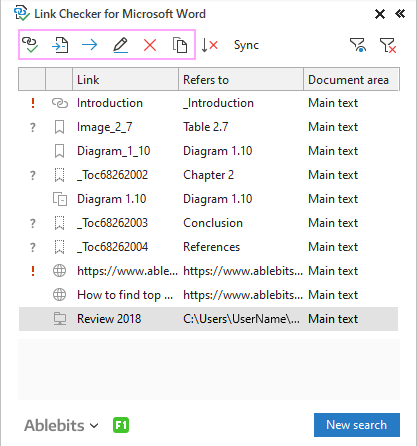Select the Review 2018 link

point(109,319)
